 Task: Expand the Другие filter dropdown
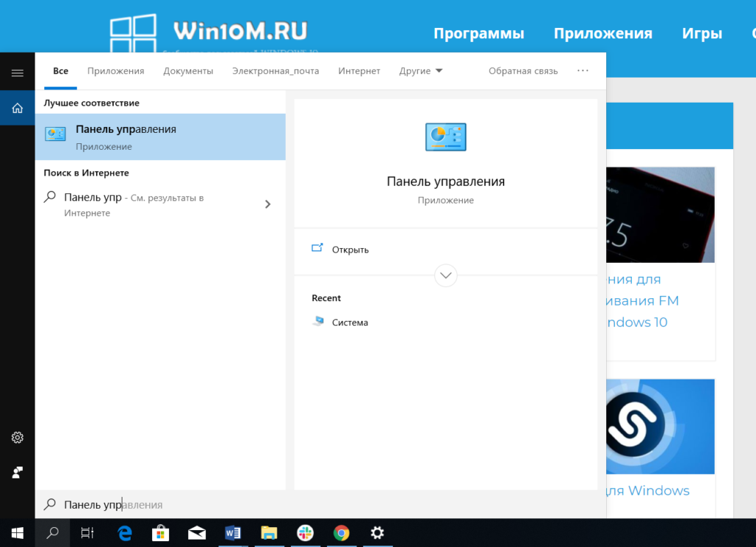click(421, 71)
